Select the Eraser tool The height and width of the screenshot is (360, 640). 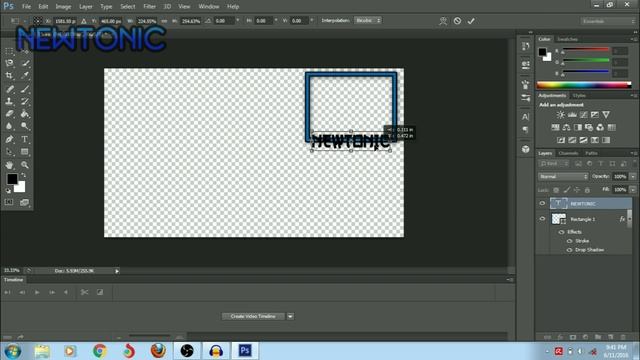click(x=9, y=113)
